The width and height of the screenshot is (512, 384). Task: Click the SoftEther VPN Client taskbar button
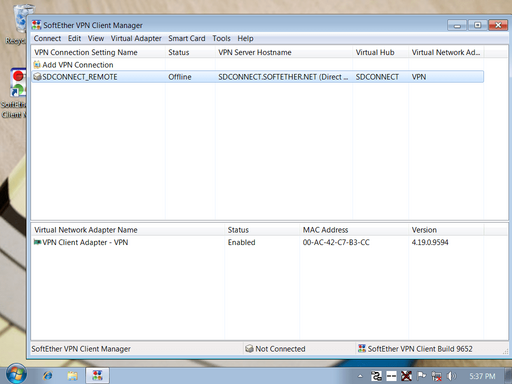tap(97, 376)
